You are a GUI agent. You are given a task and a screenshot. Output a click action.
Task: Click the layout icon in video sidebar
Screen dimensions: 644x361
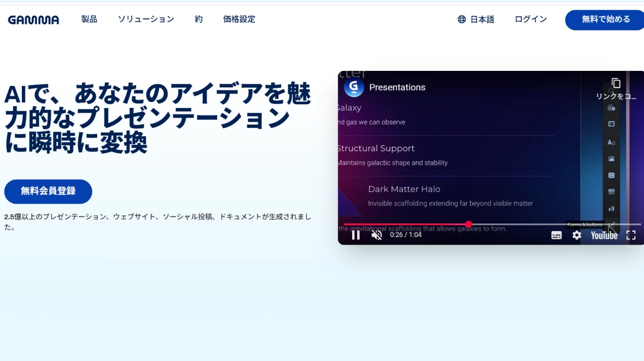coord(611,124)
